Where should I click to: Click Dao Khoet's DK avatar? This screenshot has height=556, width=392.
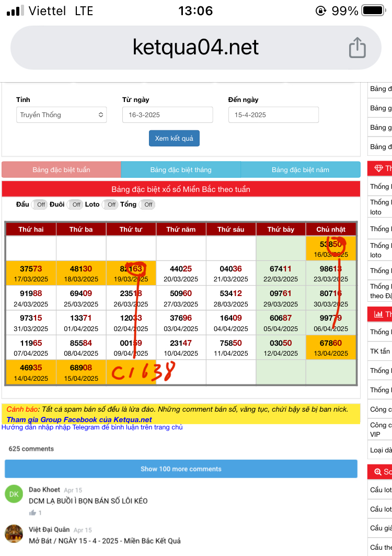pyautogui.click(x=14, y=494)
